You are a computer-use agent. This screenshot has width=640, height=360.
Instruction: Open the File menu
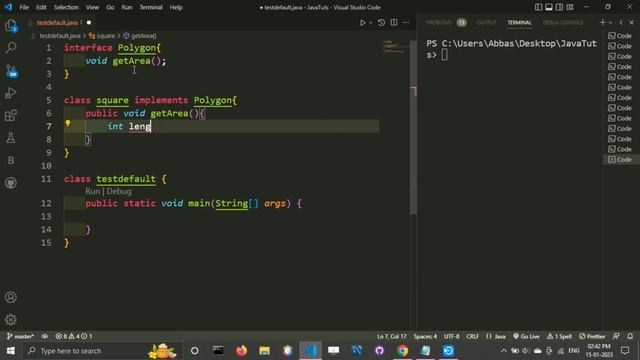click(24, 7)
